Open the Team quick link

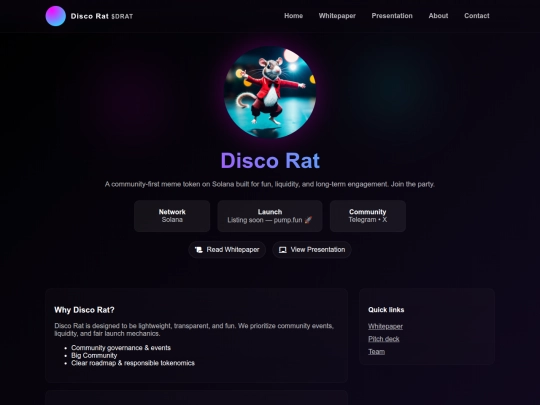[x=376, y=352]
